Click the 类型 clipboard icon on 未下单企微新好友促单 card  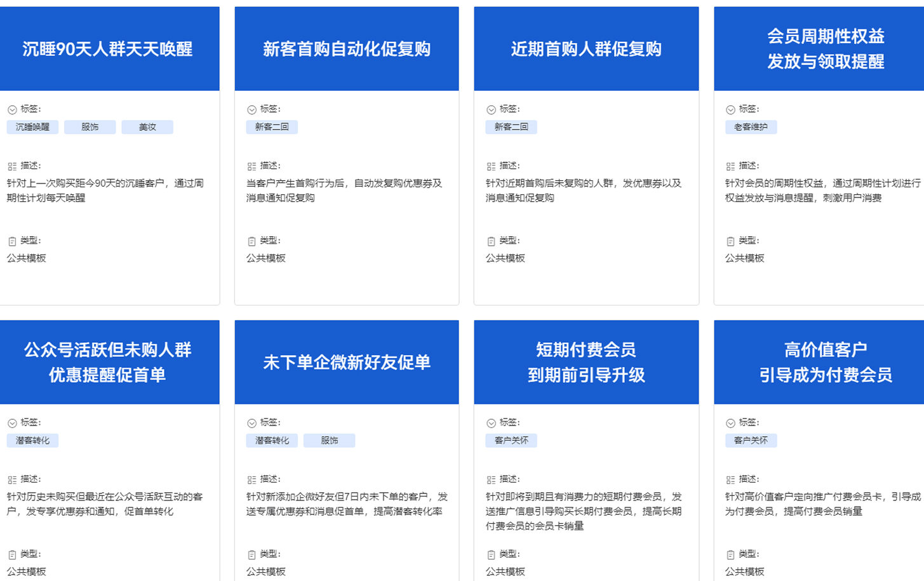tap(251, 554)
